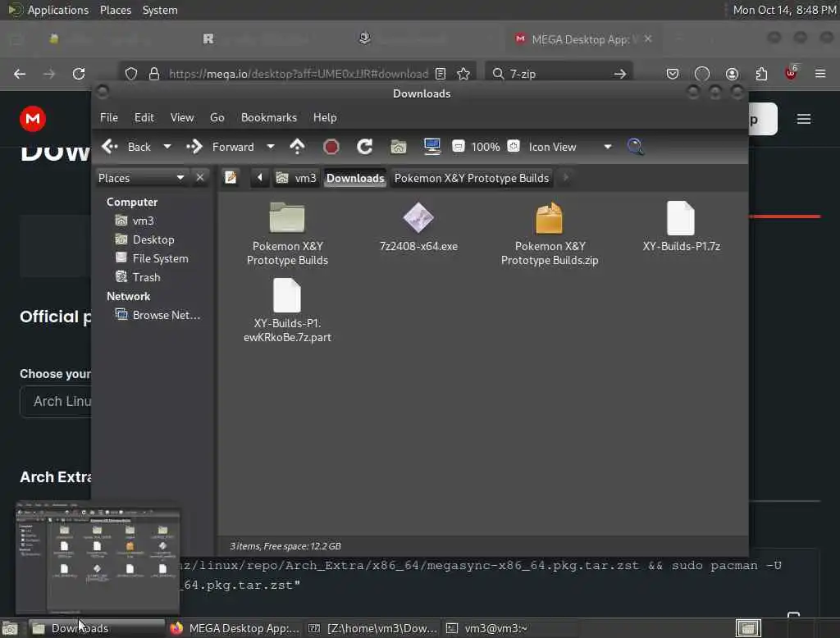The width and height of the screenshot is (840, 638).
Task: Open the Help menu
Action: coord(325,117)
